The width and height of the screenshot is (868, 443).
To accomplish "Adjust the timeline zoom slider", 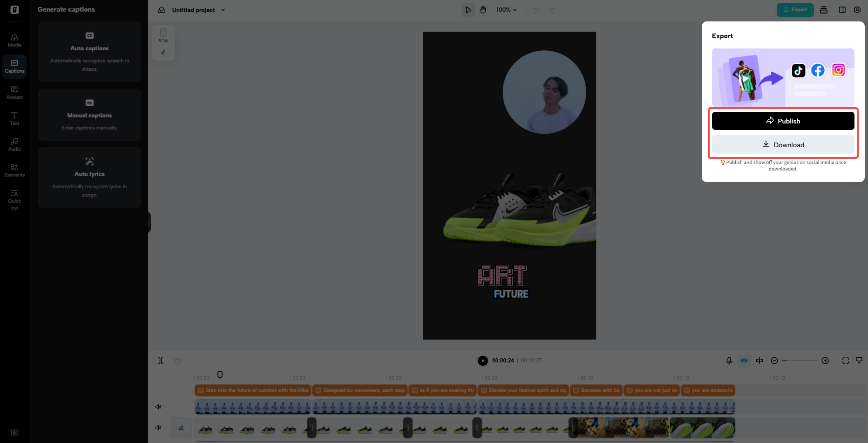I will click(x=800, y=361).
